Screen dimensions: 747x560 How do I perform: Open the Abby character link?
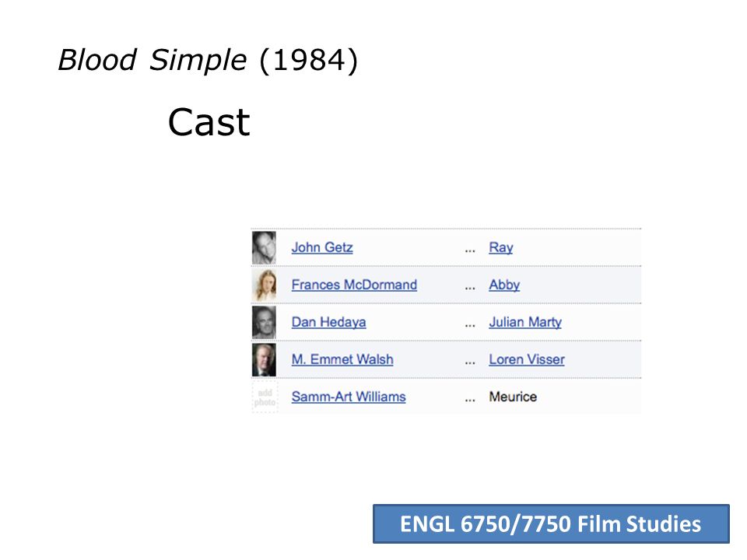click(504, 285)
